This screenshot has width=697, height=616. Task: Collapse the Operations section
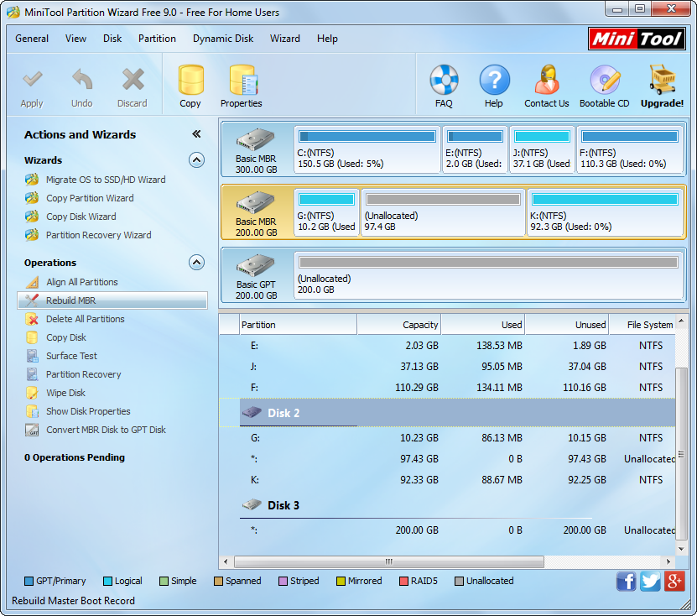coord(196,263)
